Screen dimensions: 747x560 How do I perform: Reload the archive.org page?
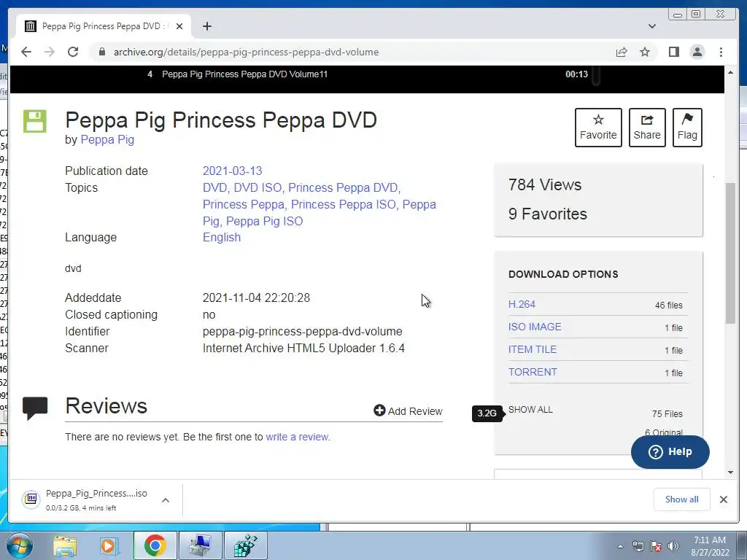[x=73, y=52]
